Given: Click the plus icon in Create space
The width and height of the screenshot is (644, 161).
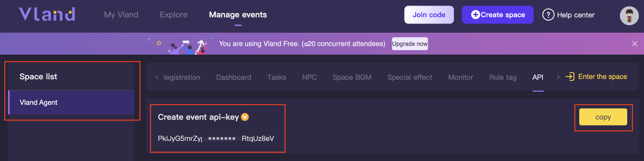Looking at the screenshot, I should point(475,15).
